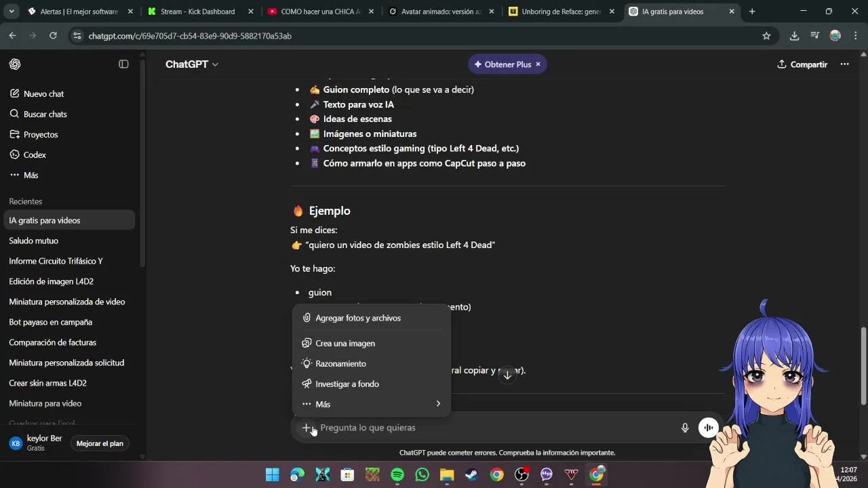The width and height of the screenshot is (868, 488).
Task: Open Miniatura personalizada de video chat
Action: 69,302
